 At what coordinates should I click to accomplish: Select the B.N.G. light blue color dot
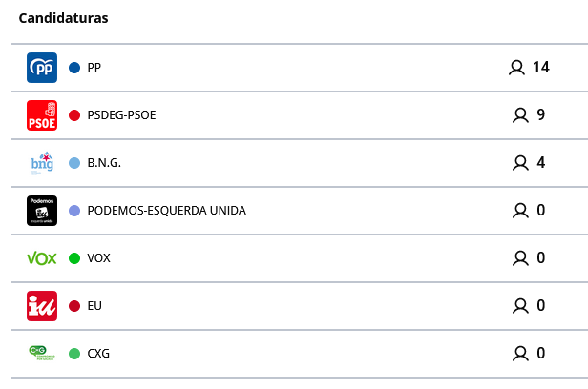74,163
